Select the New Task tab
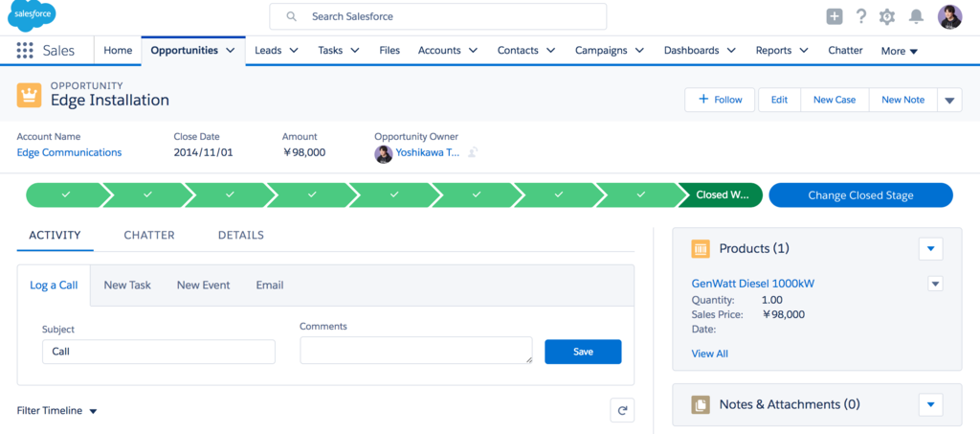This screenshot has height=434, width=980. tap(127, 286)
